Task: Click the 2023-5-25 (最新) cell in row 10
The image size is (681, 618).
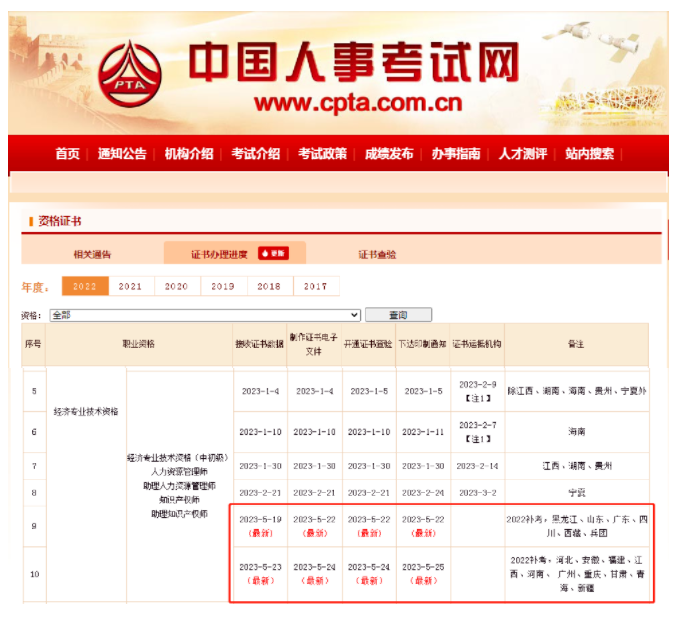Action: pos(423,574)
